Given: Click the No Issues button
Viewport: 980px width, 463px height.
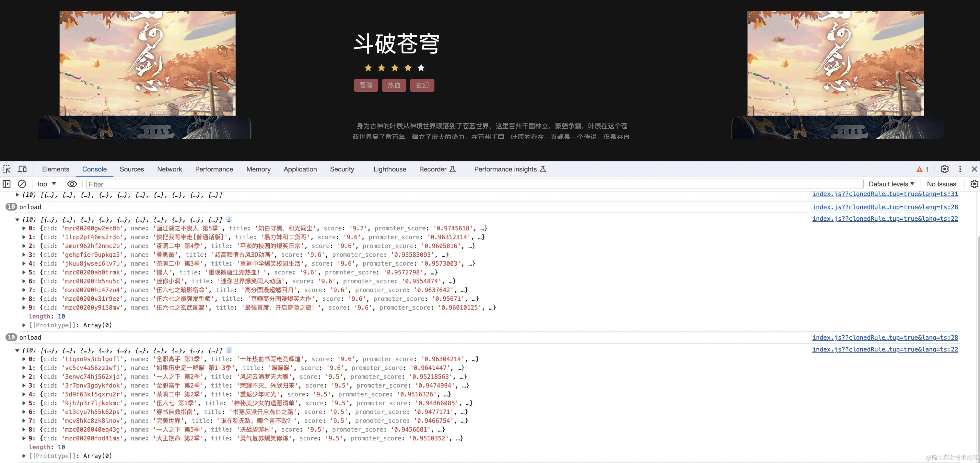Looking at the screenshot, I should click(941, 184).
